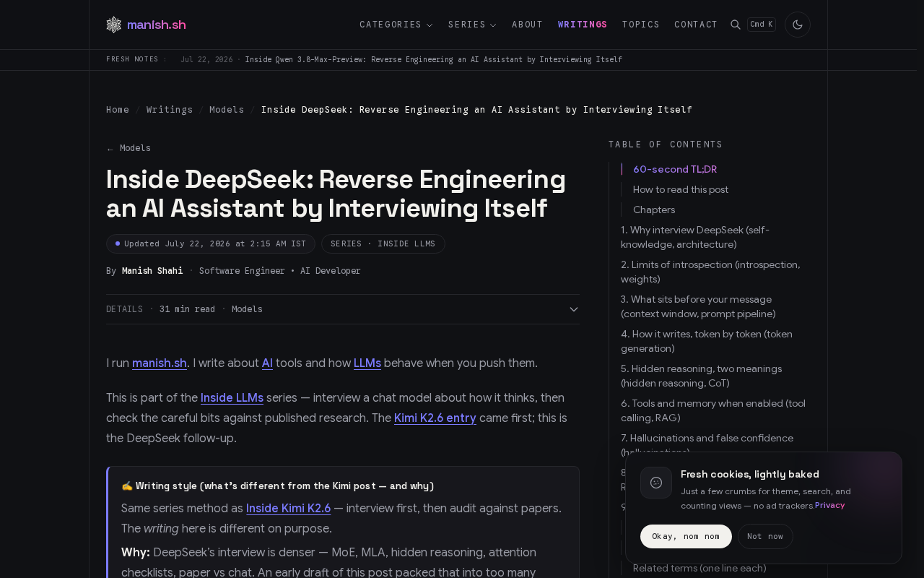Click the Writings breadcrumb
The height and width of the screenshot is (578, 924).
pos(170,110)
